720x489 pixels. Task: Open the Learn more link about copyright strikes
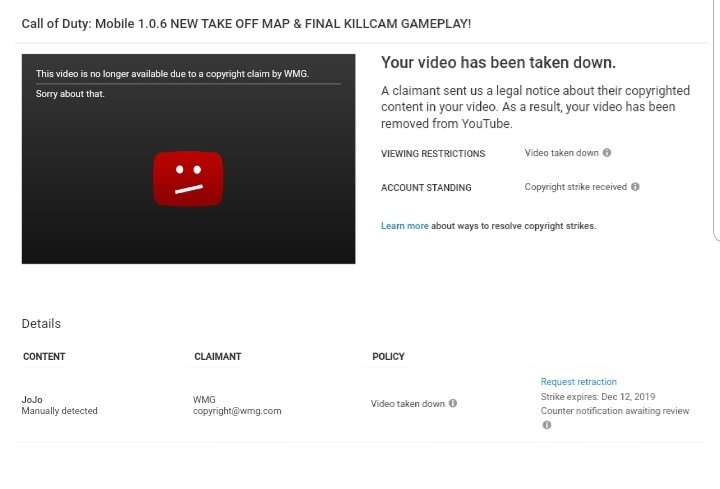405,225
